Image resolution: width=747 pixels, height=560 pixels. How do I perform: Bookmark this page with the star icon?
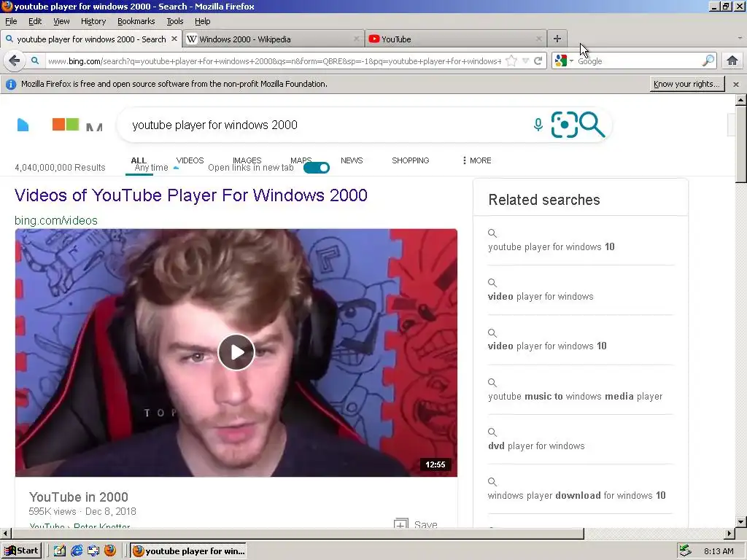tap(511, 61)
